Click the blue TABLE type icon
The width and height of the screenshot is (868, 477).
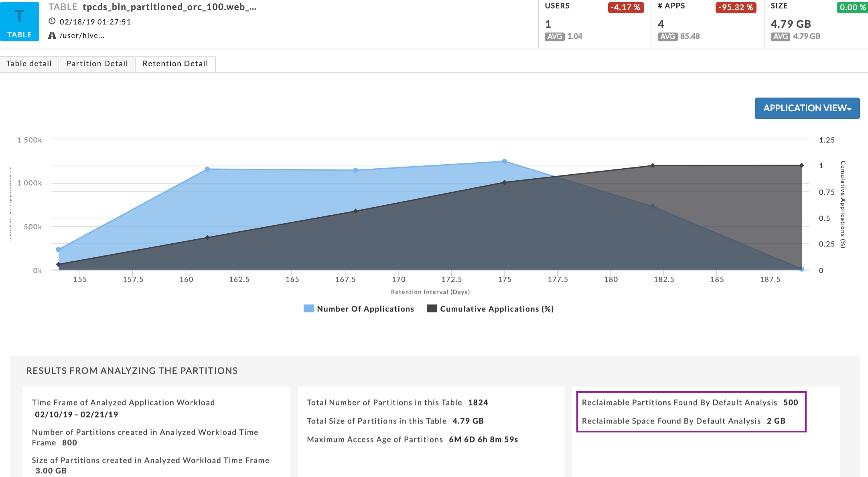[20, 22]
